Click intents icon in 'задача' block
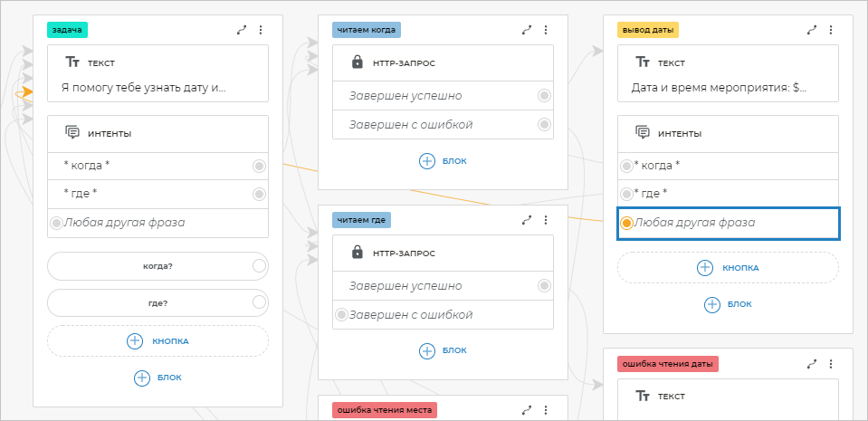The height and width of the screenshot is (421, 868). 72,133
